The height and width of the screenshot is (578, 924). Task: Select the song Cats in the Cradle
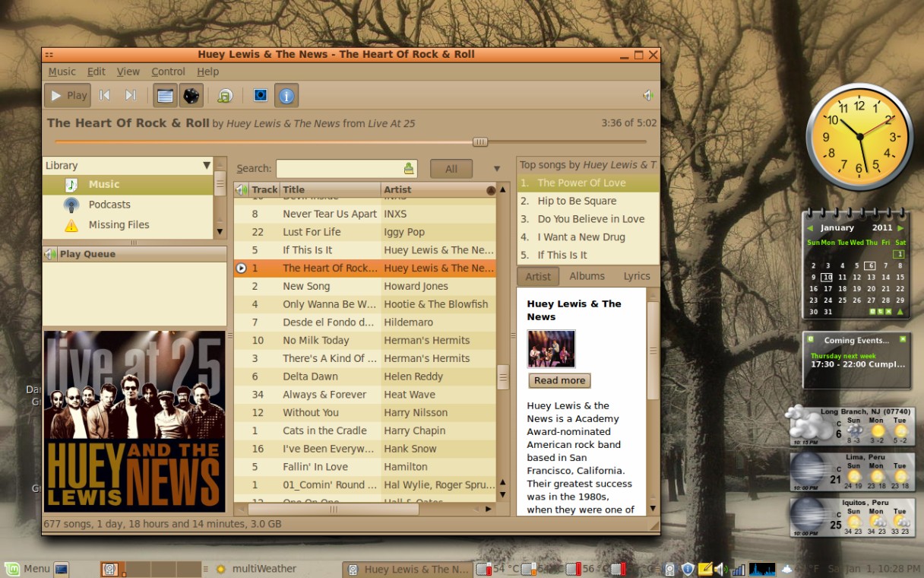pos(365,430)
